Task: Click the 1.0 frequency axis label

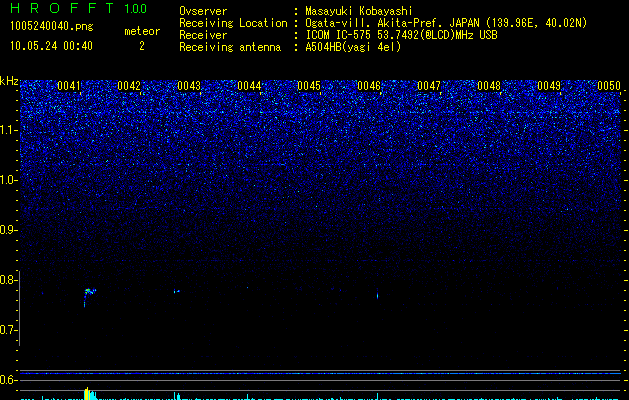Action: [x=8, y=180]
